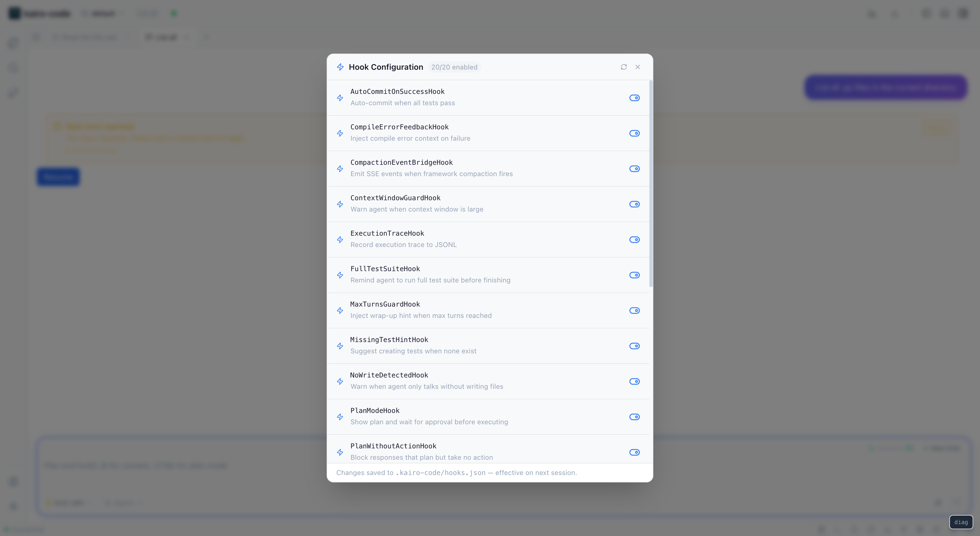
Task: Click 'Block responses that plan but take no action'
Action: (x=422, y=457)
